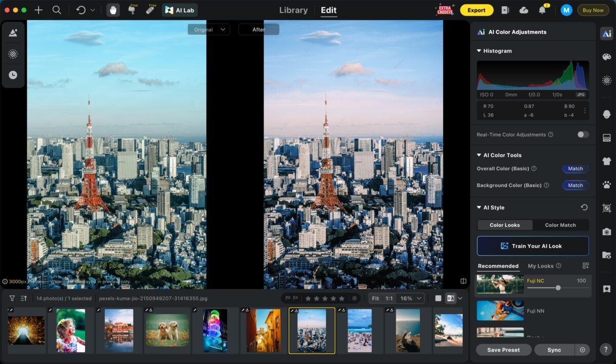This screenshot has width=616, height=364.
Task: Set the first rating star
Action: tap(308, 298)
